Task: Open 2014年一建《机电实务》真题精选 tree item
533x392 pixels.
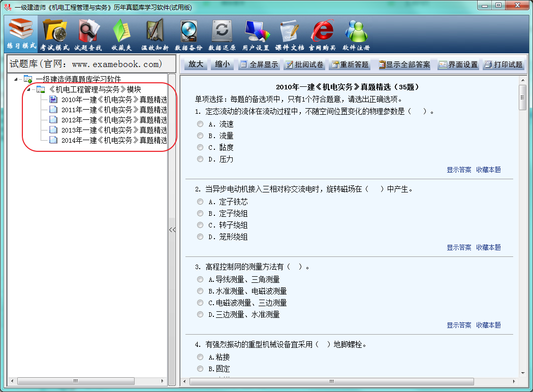Action: pos(114,140)
